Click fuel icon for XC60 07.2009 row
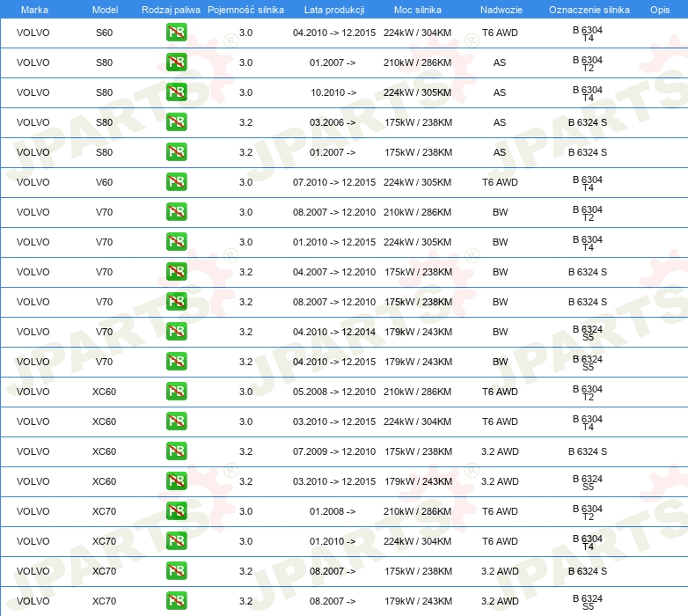688x616 pixels. pyautogui.click(x=176, y=451)
